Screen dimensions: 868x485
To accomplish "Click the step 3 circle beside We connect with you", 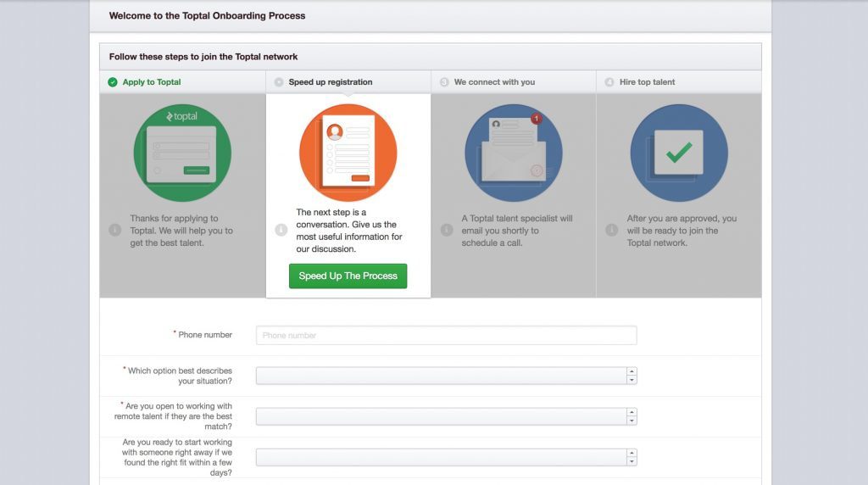I will (x=444, y=82).
